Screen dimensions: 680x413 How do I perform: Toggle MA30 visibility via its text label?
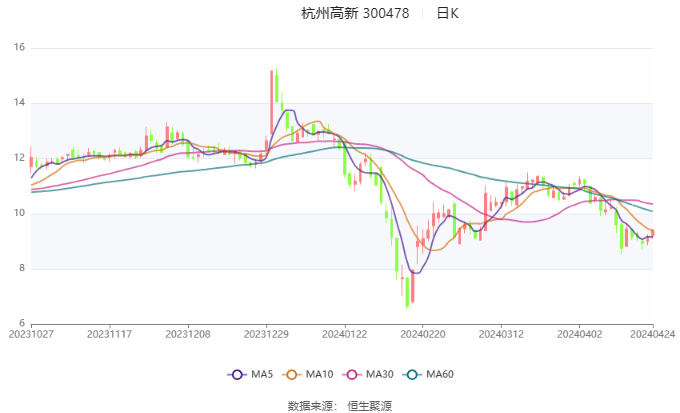tap(380, 374)
